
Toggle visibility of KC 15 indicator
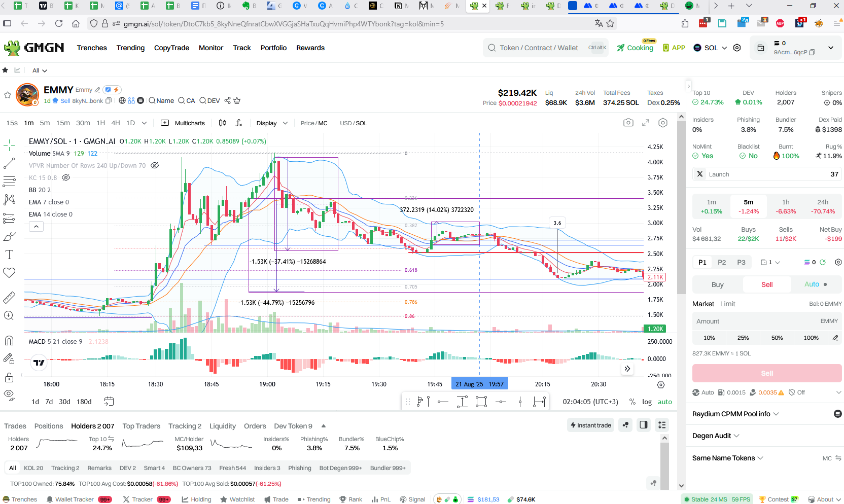(x=66, y=177)
